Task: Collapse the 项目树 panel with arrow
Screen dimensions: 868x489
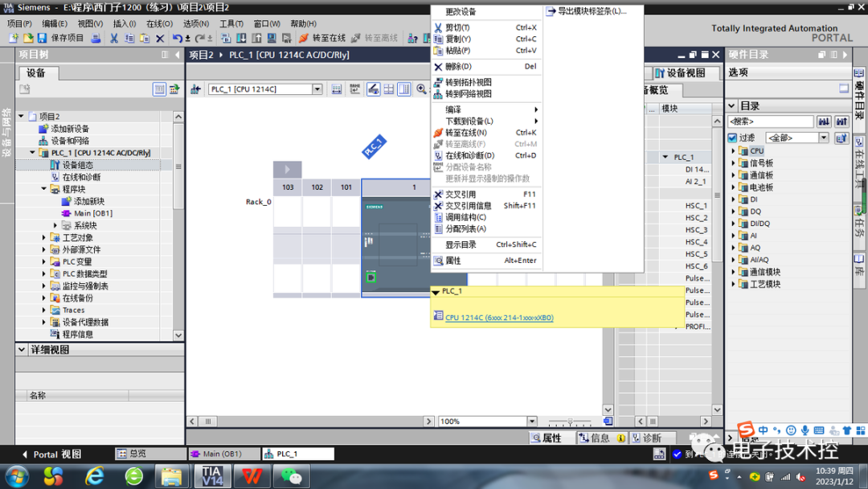Action: point(177,54)
